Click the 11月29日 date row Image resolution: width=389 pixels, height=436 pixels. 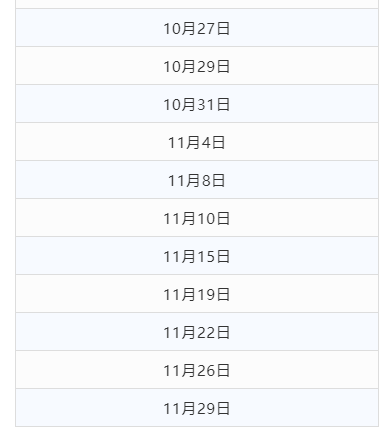(x=197, y=408)
